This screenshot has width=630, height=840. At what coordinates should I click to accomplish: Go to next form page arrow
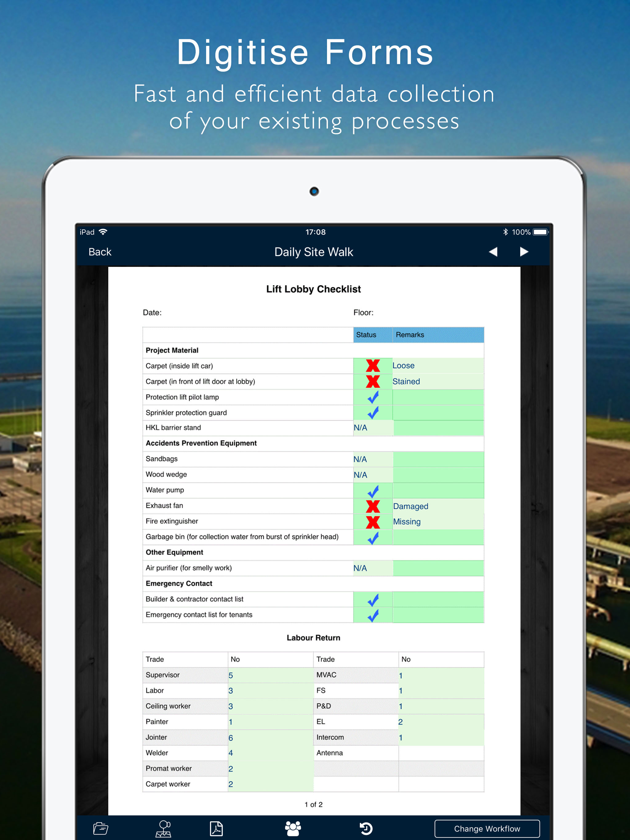[524, 252]
